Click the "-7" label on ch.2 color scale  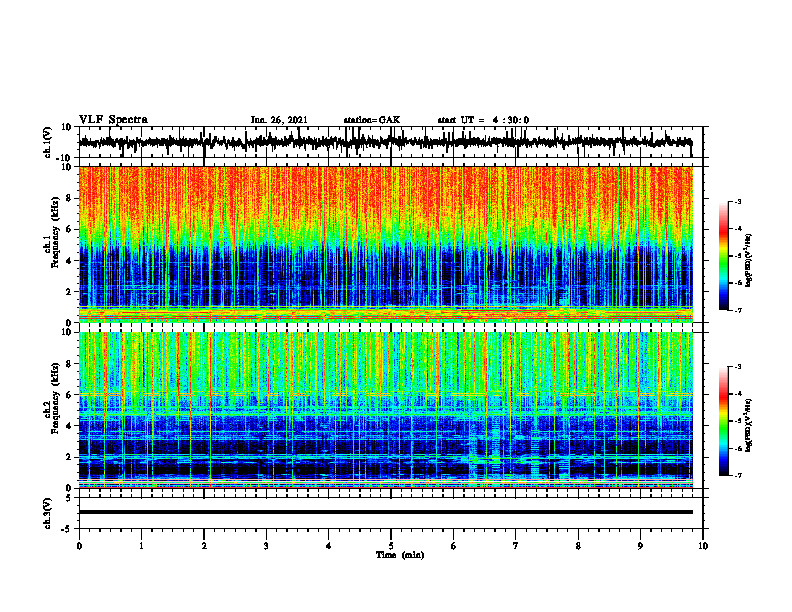coord(738,475)
